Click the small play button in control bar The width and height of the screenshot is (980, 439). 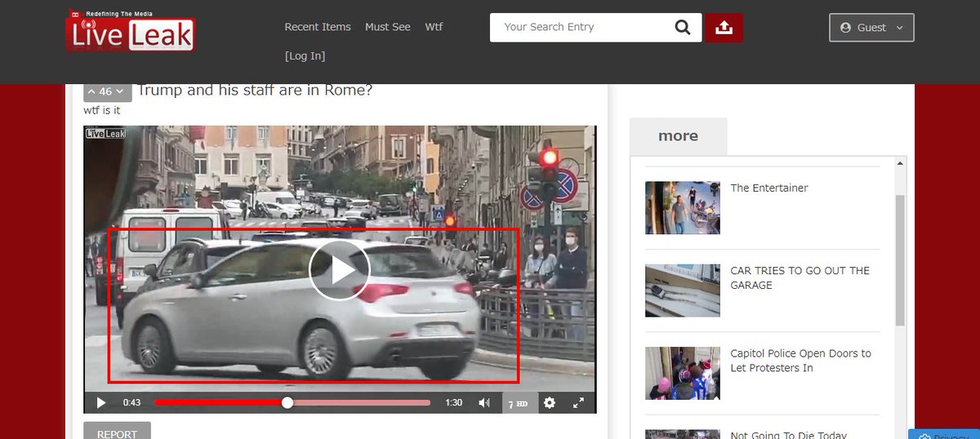click(x=101, y=402)
